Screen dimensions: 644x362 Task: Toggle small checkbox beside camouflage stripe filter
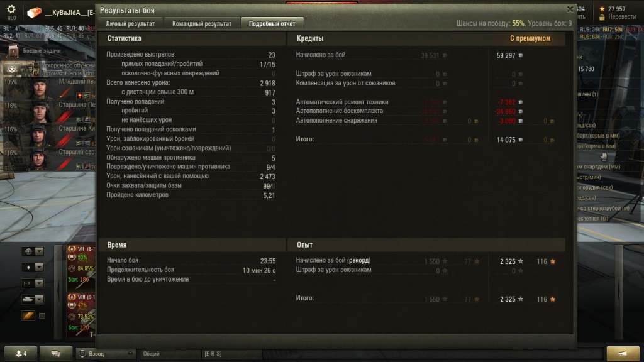click(x=42, y=315)
